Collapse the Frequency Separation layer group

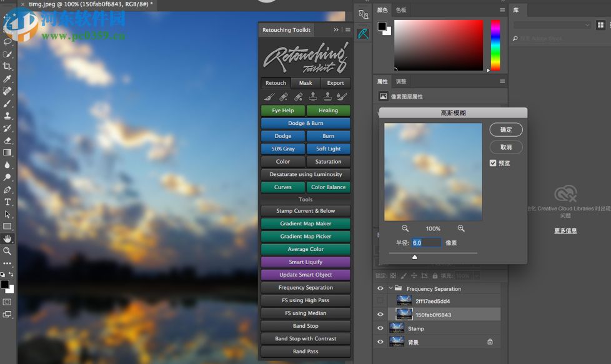tap(390, 288)
